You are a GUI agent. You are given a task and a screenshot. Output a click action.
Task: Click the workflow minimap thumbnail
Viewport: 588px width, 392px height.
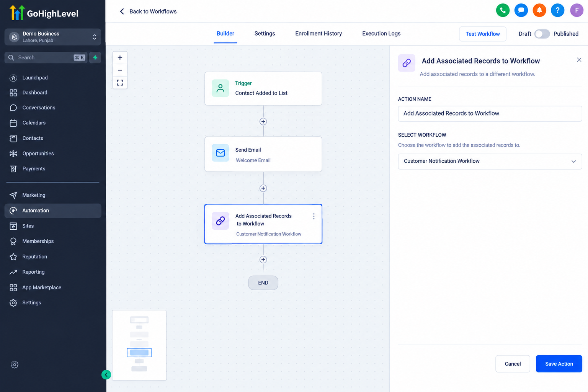[139, 345]
